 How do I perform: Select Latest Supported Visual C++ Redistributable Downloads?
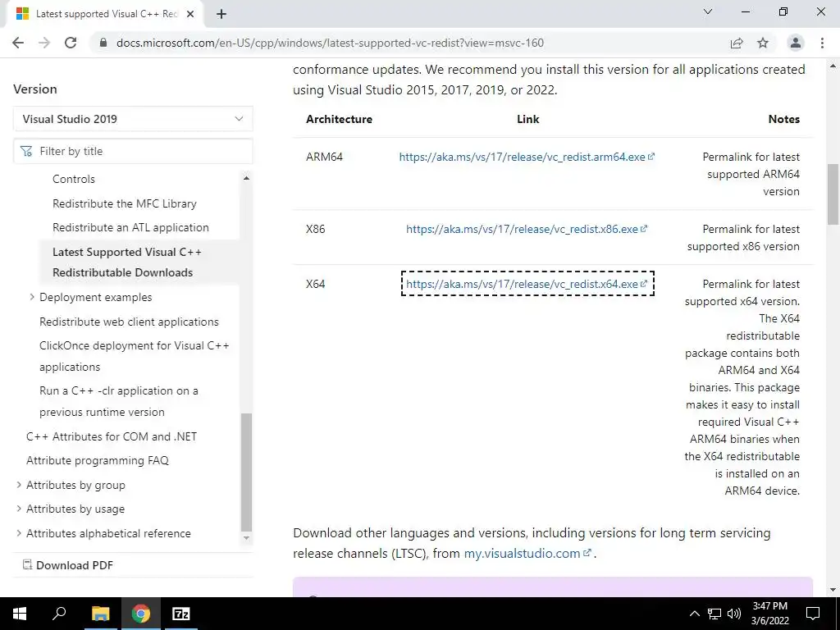(127, 262)
